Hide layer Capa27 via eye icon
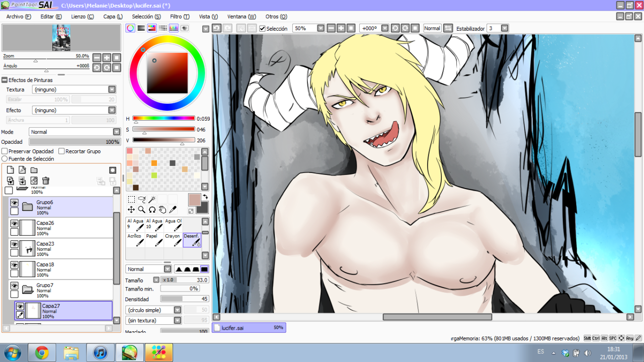This screenshot has height=362, width=644. pos(20,306)
